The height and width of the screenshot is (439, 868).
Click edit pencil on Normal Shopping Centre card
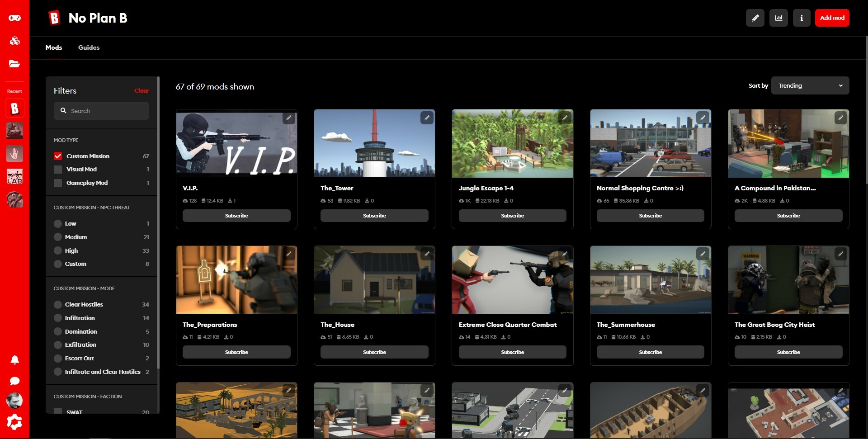click(703, 118)
